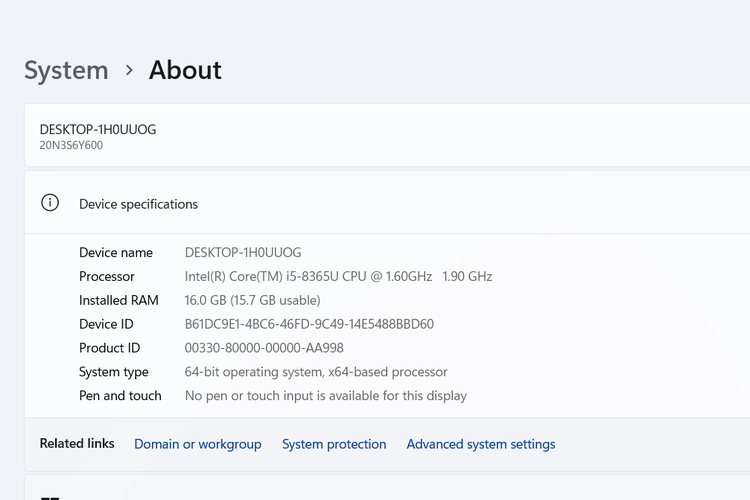Viewport: 750px width, 500px height.
Task: Click the Windows logo icon at bottom
Action: coord(50,497)
